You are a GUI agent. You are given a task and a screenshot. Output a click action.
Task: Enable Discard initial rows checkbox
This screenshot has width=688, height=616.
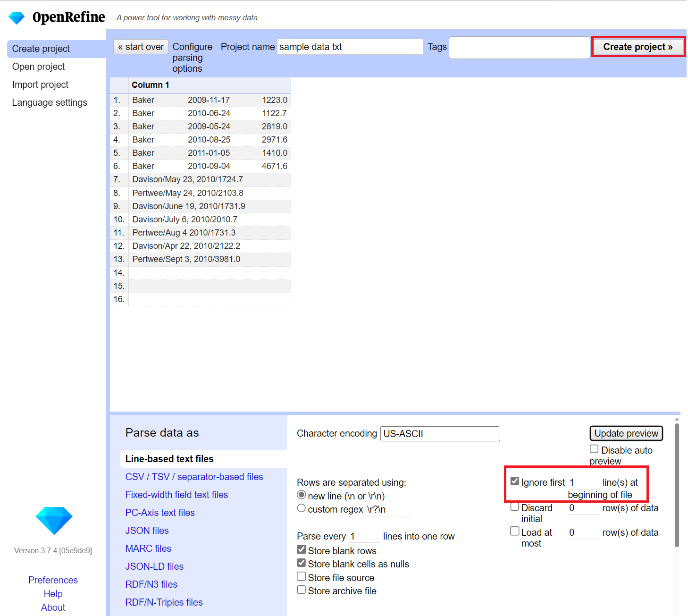click(x=515, y=507)
